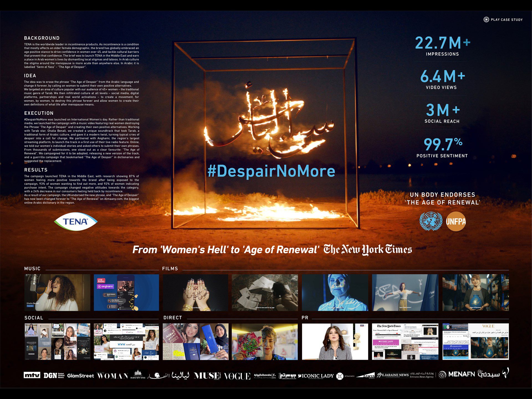Open the blue-lit woman film thumbnail

pyautogui.click(x=335, y=293)
